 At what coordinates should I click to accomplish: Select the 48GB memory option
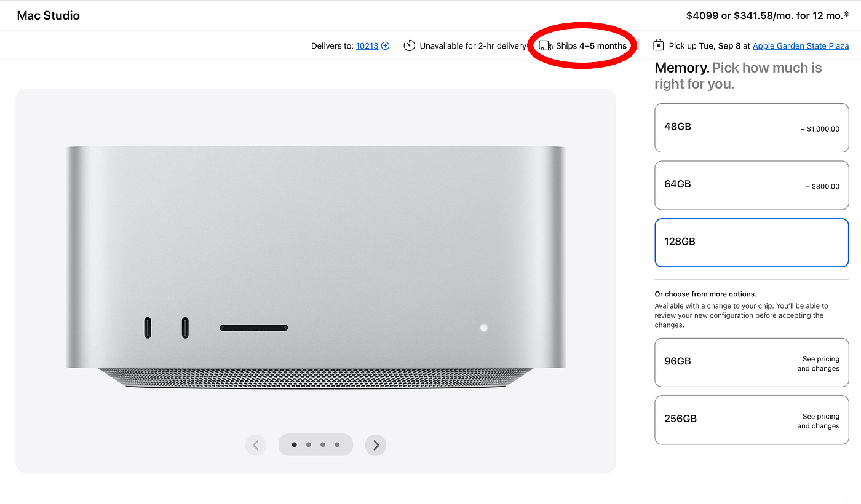pyautogui.click(x=752, y=127)
